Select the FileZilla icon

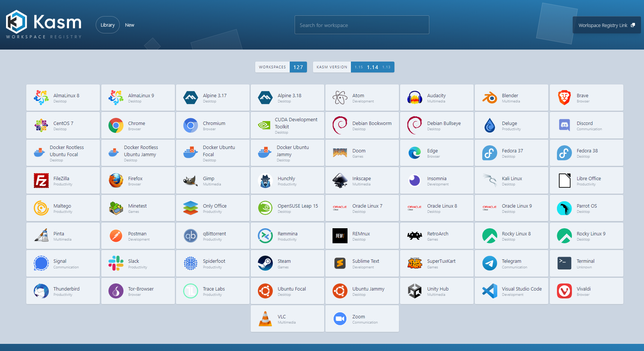point(41,181)
